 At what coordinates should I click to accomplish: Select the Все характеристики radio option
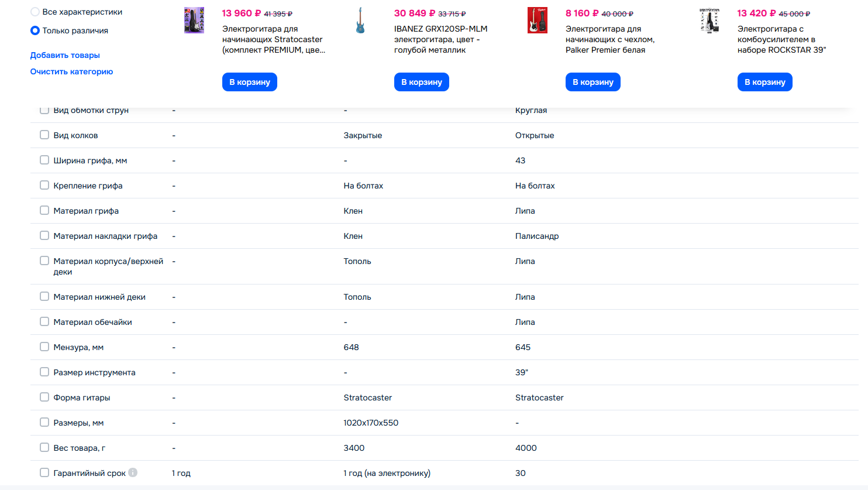[x=35, y=12]
